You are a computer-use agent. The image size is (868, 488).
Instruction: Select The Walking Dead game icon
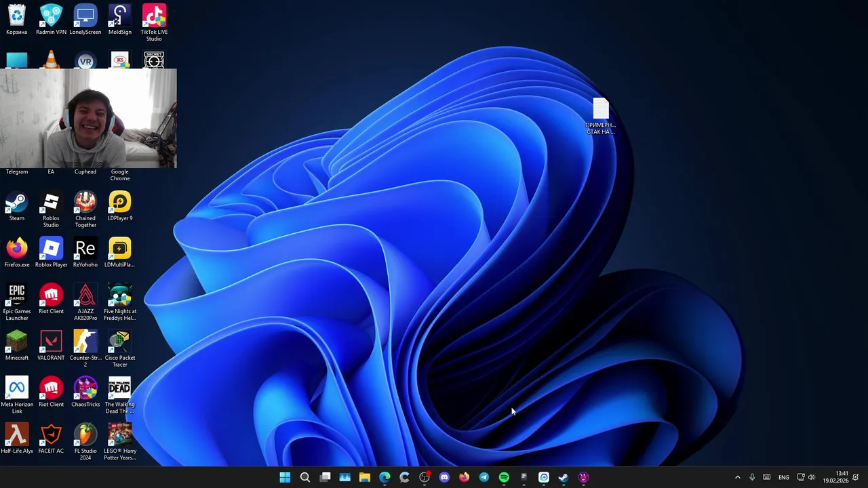click(120, 396)
